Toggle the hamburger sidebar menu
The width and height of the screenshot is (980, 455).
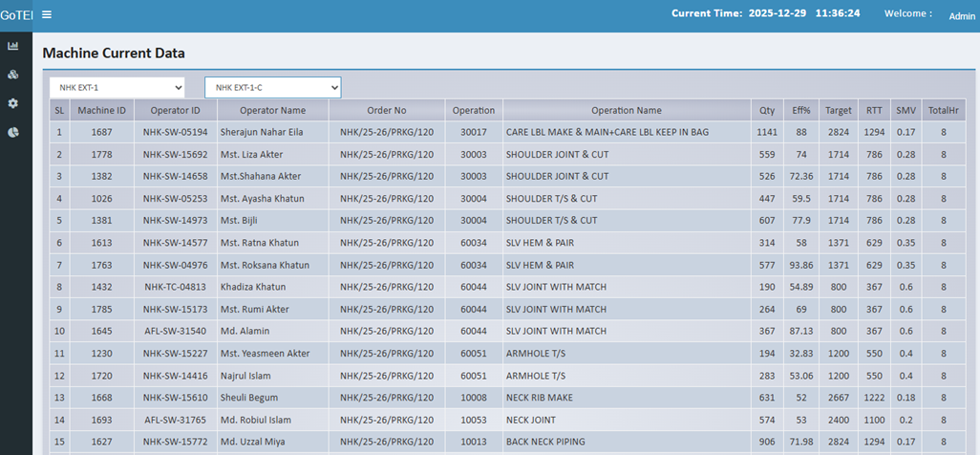47,14
